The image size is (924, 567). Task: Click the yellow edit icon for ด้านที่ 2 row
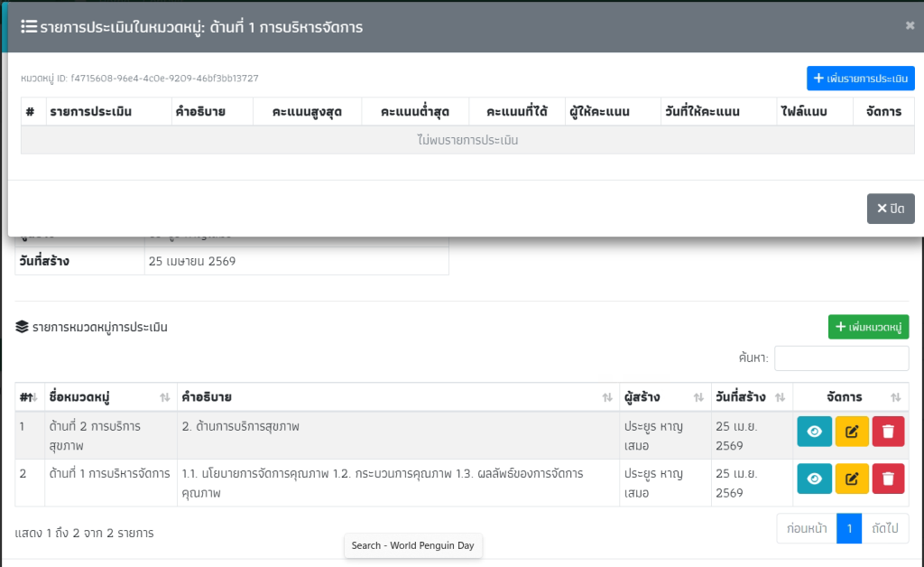pyautogui.click(x=851, y=432)
